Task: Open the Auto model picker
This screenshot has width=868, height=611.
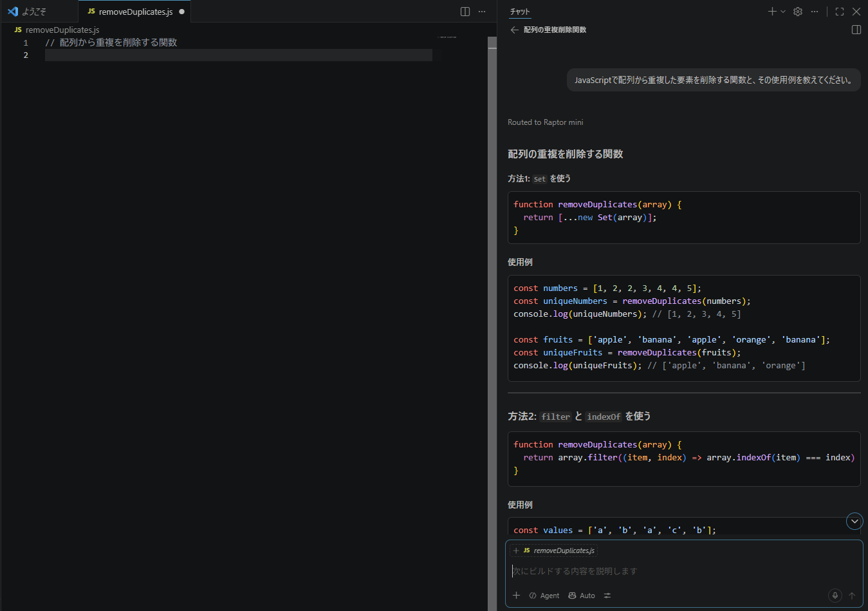Action: (582, 596)
